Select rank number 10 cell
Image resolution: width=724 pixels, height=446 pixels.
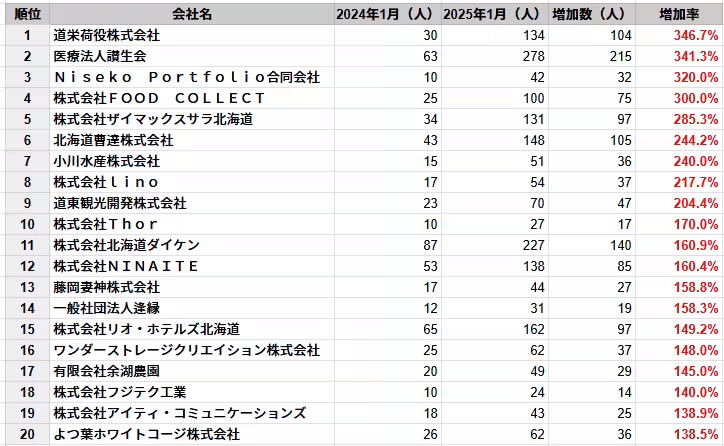pos(28,224)
